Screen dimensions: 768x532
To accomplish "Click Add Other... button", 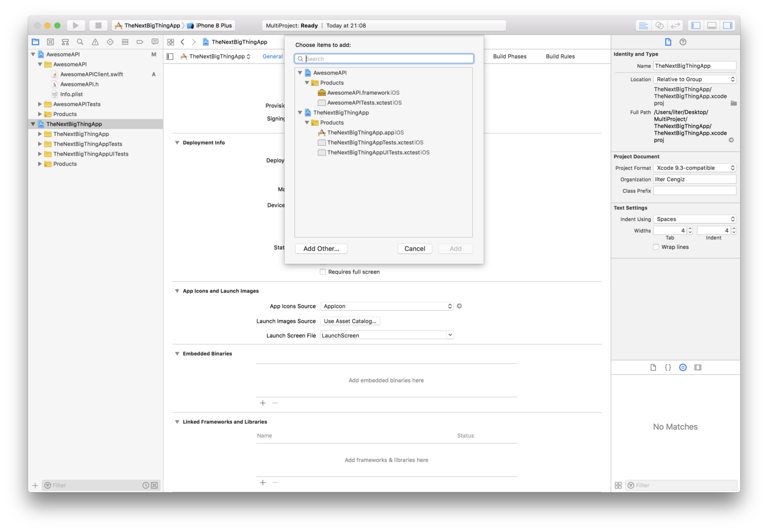I will (321, 248).
